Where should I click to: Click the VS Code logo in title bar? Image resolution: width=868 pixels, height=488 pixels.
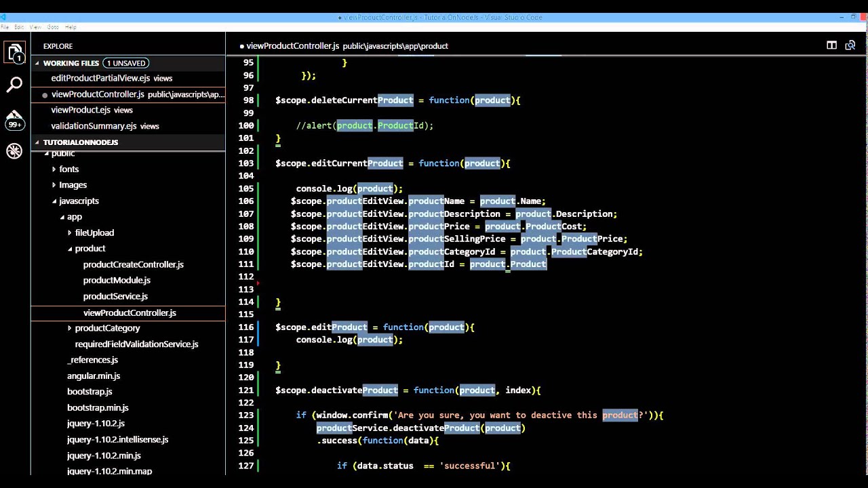tap(3, 18)
